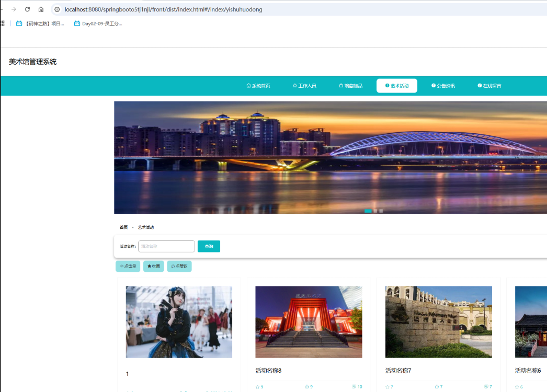This screenshot has width=547, height=392.
Task: Click the comment icon on 活动名称8 card
Action: 354,387
